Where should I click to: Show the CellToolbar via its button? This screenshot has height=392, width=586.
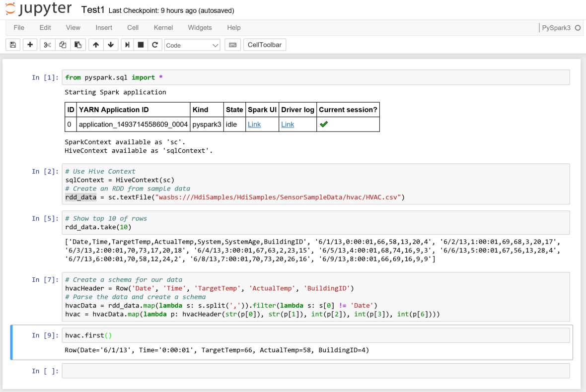[265, 45]
